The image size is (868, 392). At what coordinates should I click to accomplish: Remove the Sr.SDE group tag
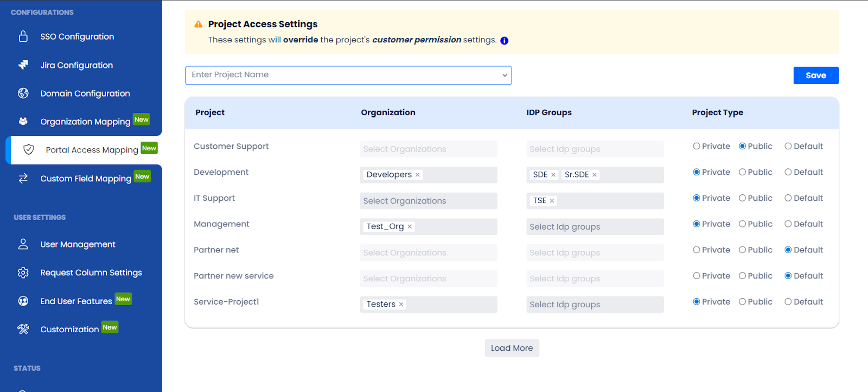coord(595,175)
